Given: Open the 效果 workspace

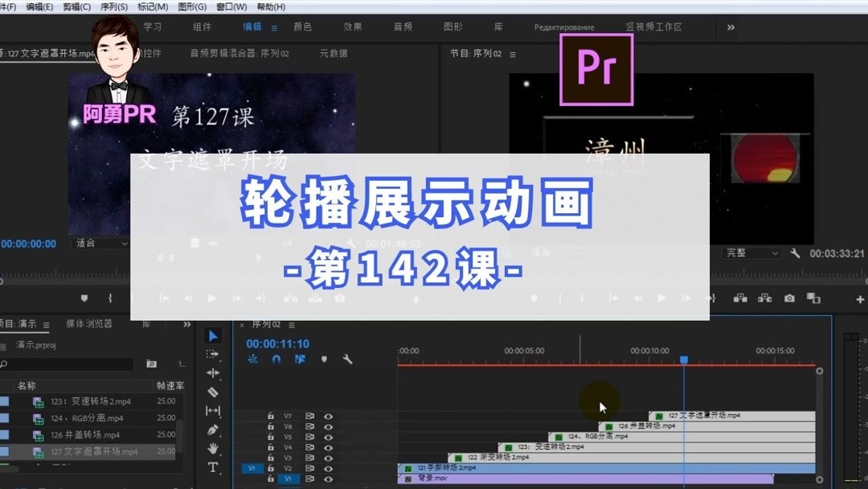Looking at the screenshot, I should pos(352,26).
